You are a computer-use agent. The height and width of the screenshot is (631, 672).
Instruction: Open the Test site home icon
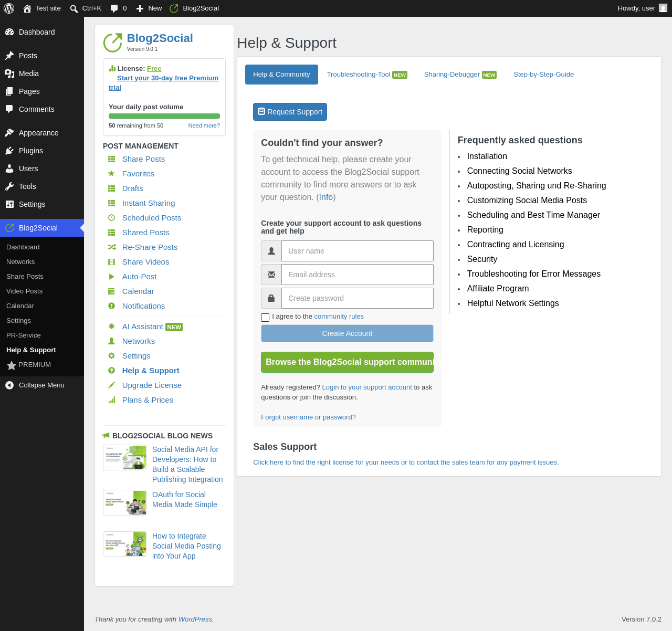(27, 8)
